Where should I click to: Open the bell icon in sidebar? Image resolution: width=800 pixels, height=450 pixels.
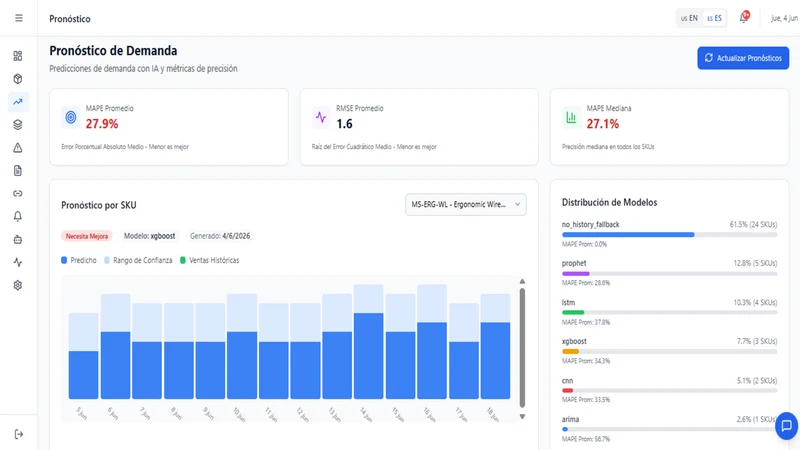[18, 217]
